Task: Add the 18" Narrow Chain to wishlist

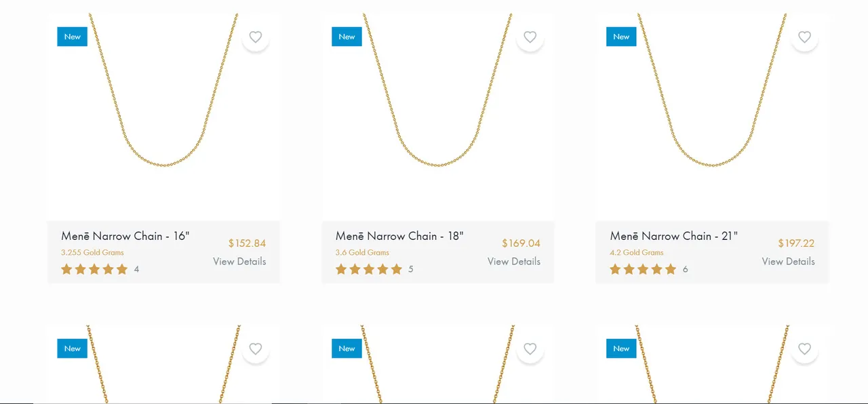Action: [530, 37]
